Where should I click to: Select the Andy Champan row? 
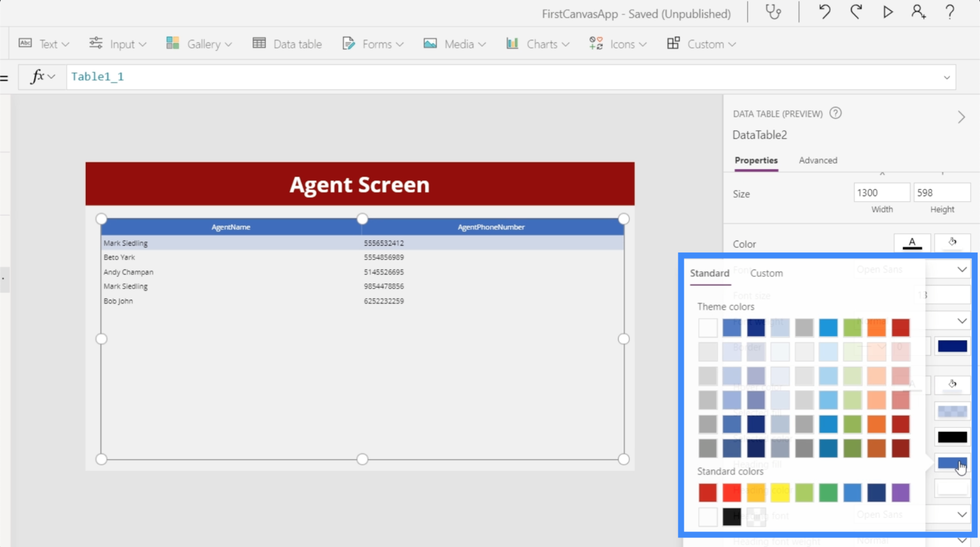(x=362, y=272)
